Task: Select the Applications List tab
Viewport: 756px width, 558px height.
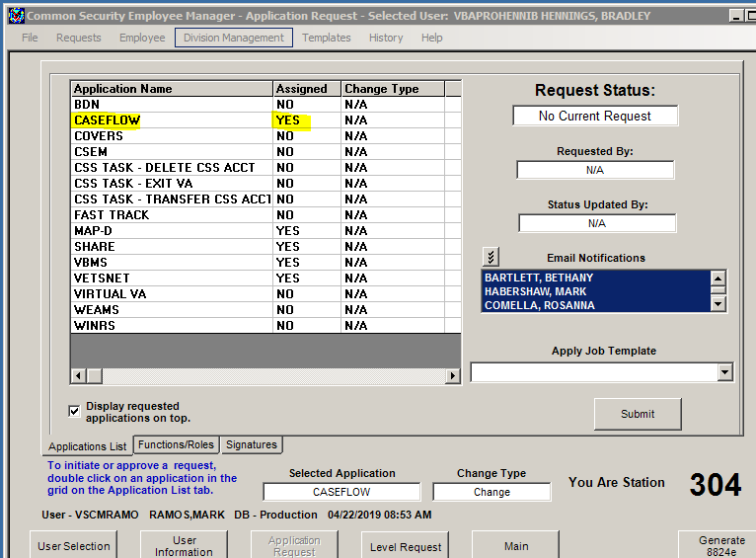Action: coord(87,446)
